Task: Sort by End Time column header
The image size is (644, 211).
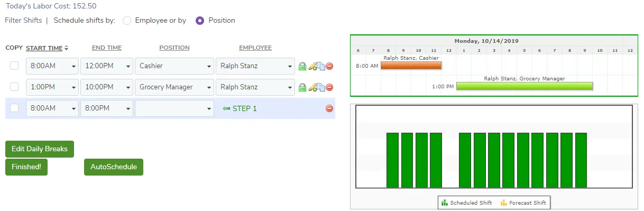Action: [107, 48]
